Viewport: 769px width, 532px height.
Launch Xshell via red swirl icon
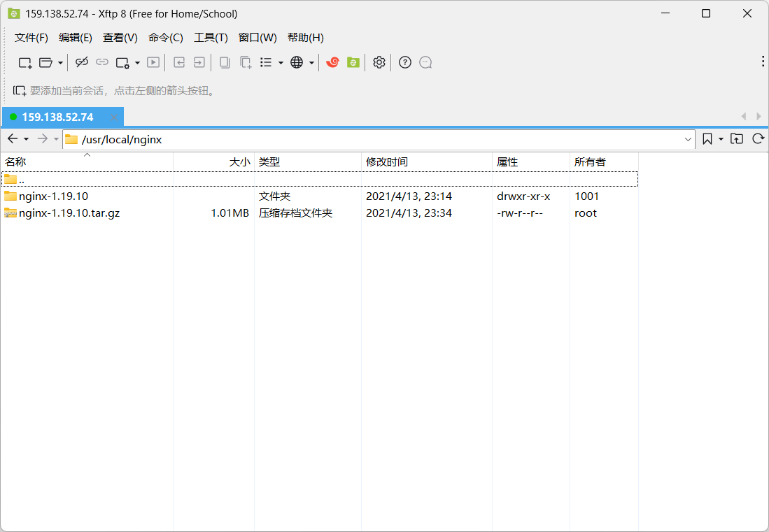coord(332,62)
